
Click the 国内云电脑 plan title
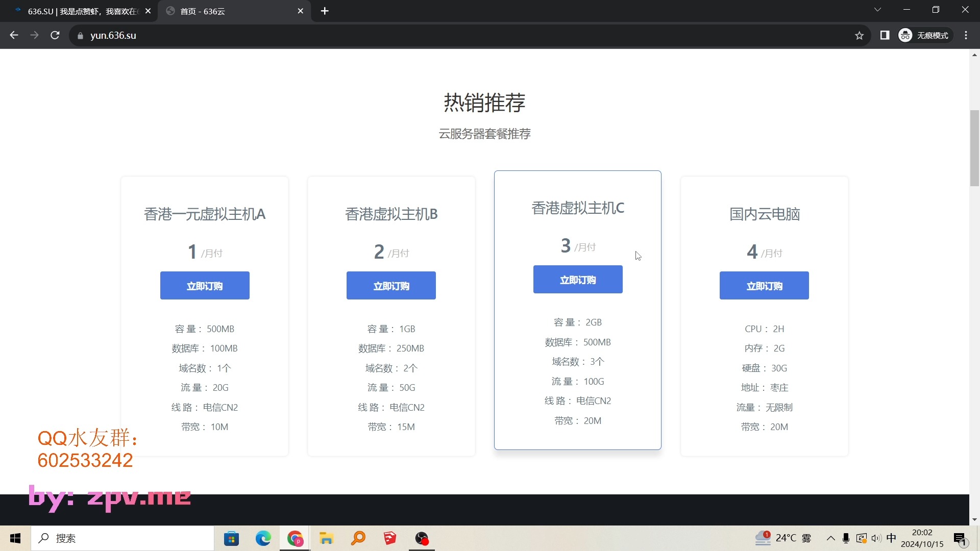point(764,214)
